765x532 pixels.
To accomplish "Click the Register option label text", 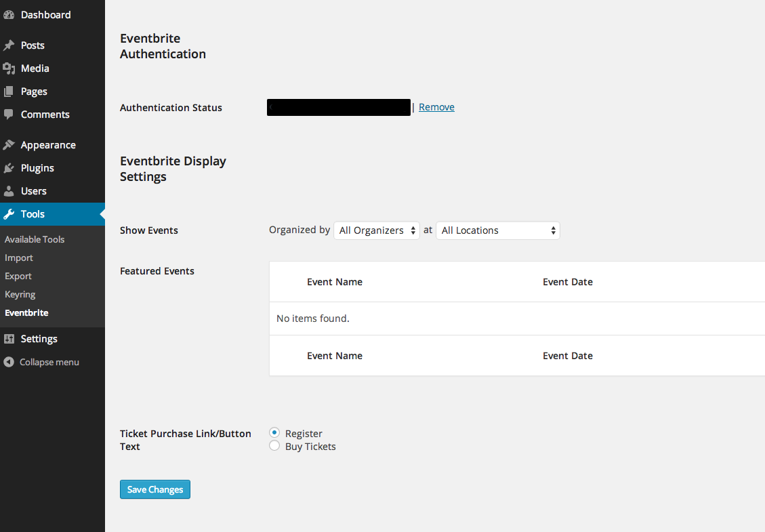I will coord(304,434).
